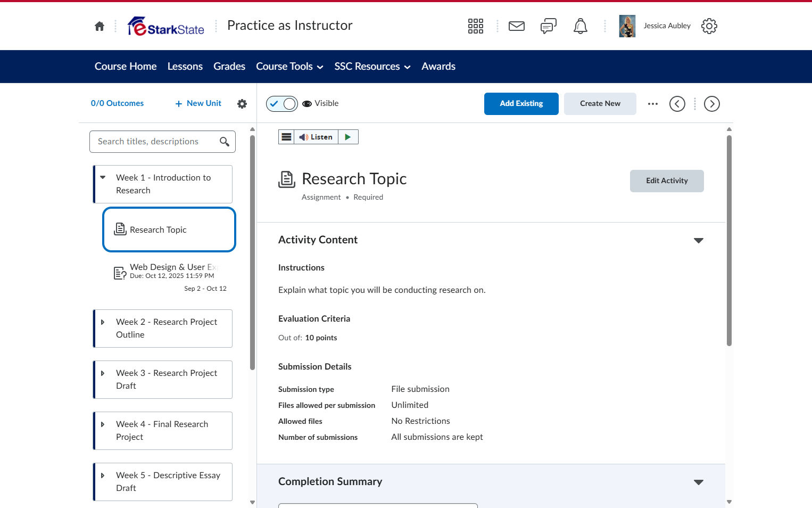
Task: Open the notifications bell icon
Action: point(581,26)
